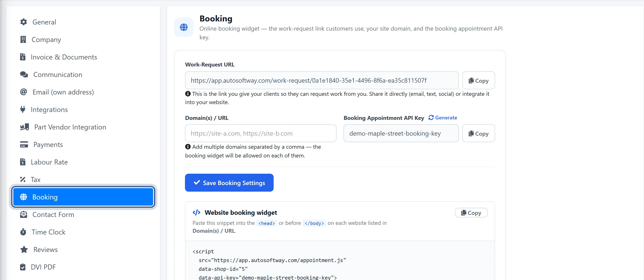Image resolution: width=644 pixels, height=280 pixels.
Task: Click Save Booking Settings button
Action: 229,183
